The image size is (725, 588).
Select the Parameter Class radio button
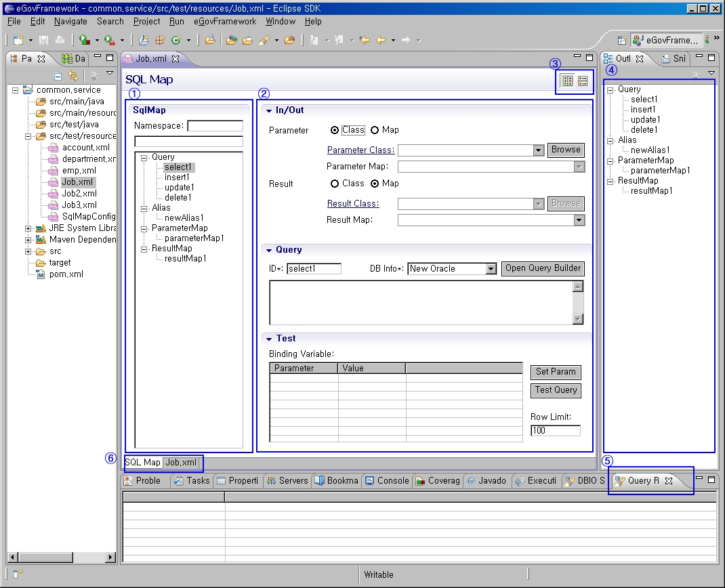(x=335, y=130)
